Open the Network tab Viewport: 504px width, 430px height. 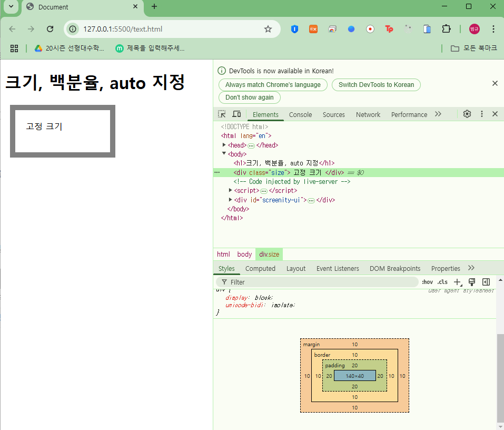tap(368, 115)
